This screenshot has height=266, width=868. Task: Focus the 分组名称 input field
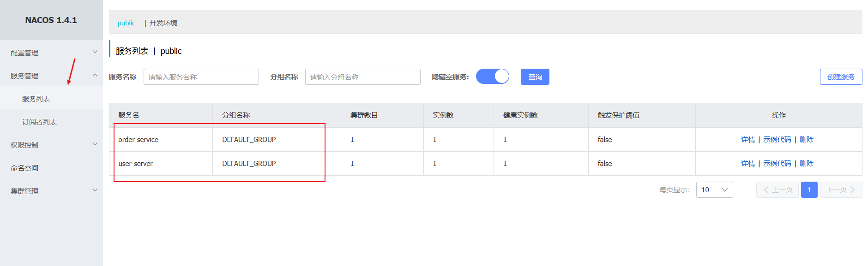[363, 77]
